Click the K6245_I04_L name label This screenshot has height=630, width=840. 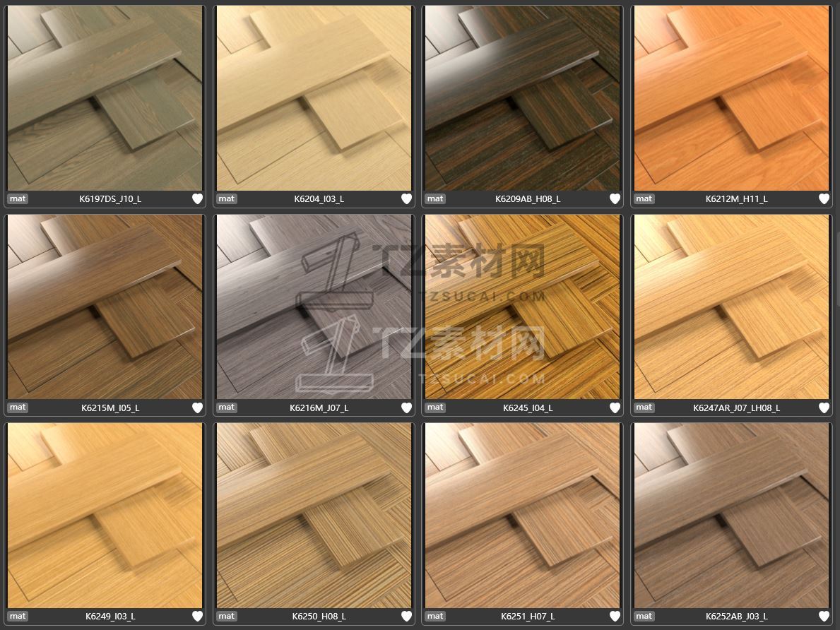[x=528, y=408]
